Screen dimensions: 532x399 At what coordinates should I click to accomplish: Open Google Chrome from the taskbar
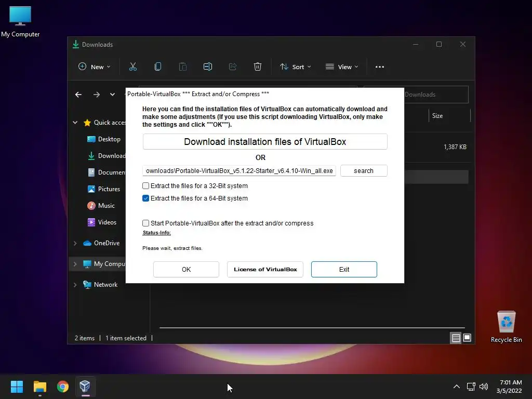click(x=62, y=387)
